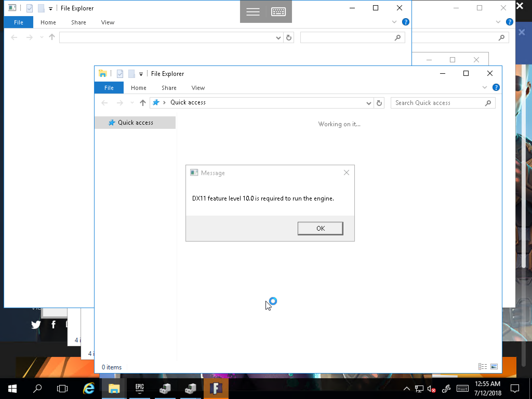Open Share tab in back File Explorer window

(78, 22)
